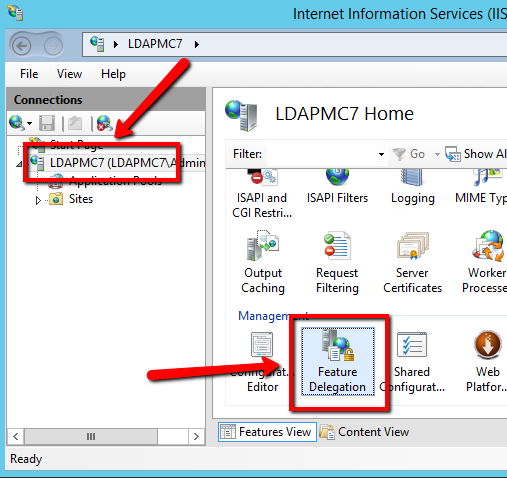
Task: Click the LDAPMC7 breadcrumb in the address bar
Action: tap(155, 44)
